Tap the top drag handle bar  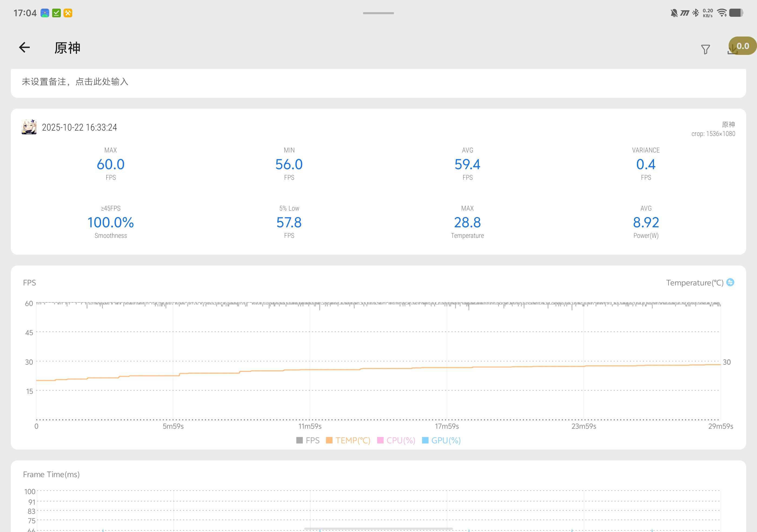[x=378, y=13]
